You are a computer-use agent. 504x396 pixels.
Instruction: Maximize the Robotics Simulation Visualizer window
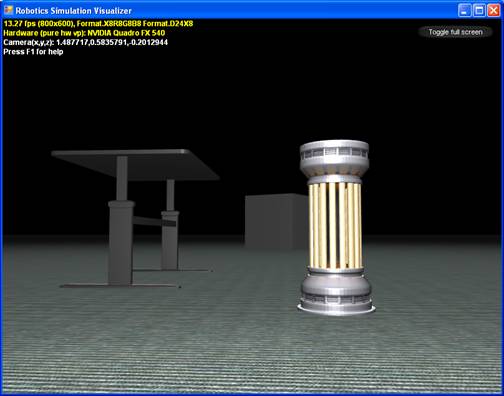pos(479,10)
